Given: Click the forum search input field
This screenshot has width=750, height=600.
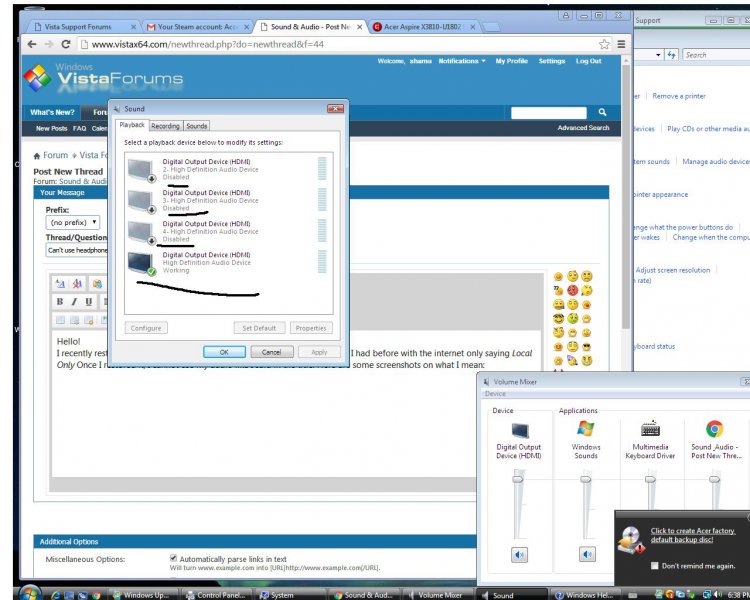Looking at the screenshot, I should click(549, 113).
